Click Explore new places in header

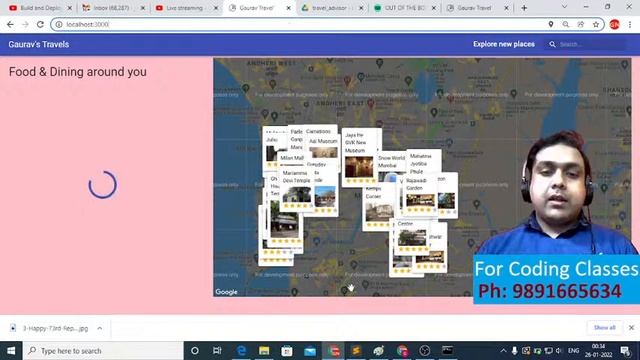pos(504,44)
